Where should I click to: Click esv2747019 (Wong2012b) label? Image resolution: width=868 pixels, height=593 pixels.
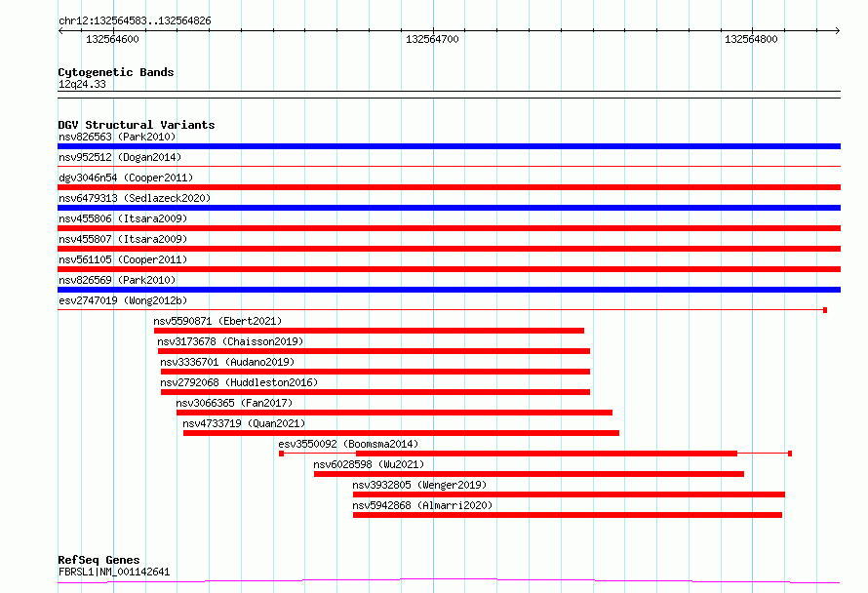(x=123, y=300)
